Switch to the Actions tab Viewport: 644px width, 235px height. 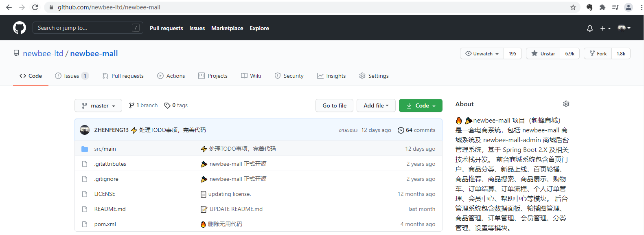pyautogui.click(x=171, y=76)
